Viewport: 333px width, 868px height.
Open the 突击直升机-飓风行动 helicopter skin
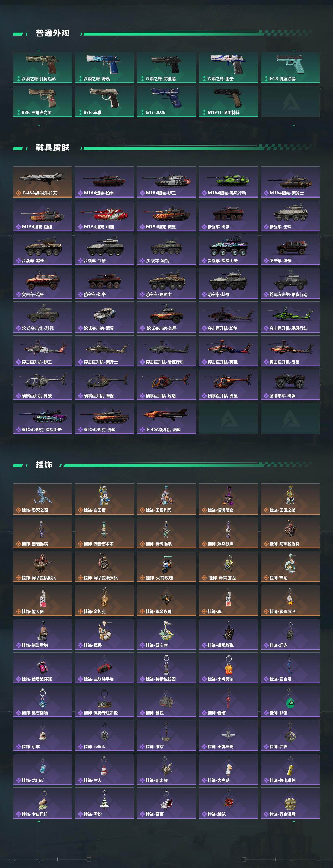tap(290, 317)
